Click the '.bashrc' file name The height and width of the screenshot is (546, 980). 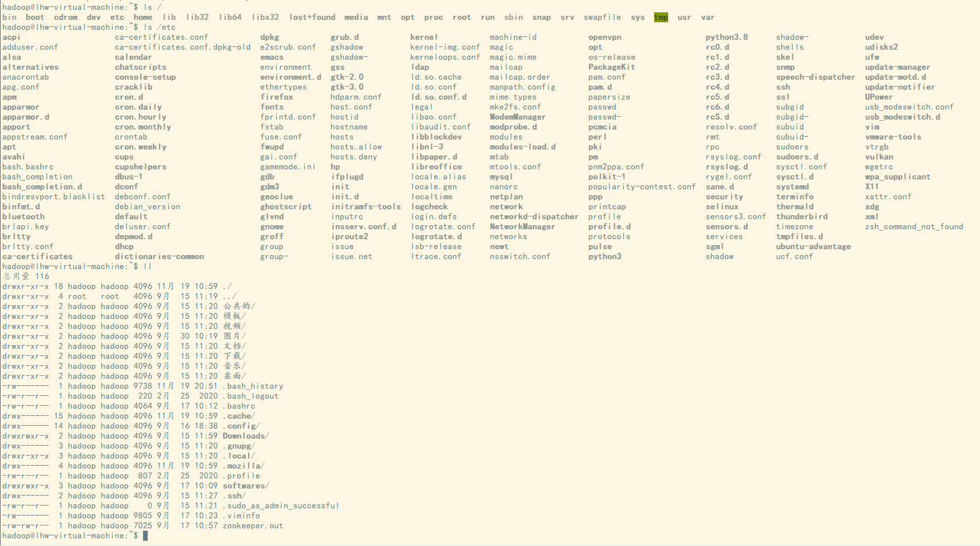(239, 406)
